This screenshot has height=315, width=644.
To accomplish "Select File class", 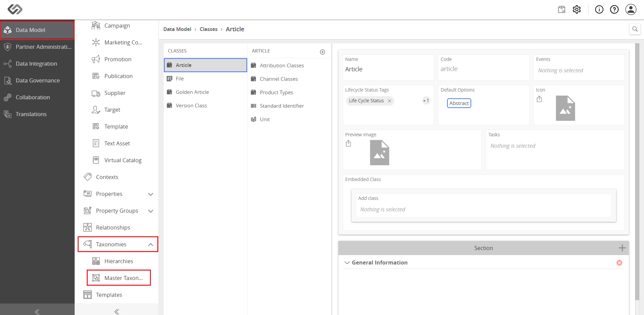I will coord(205,79).
